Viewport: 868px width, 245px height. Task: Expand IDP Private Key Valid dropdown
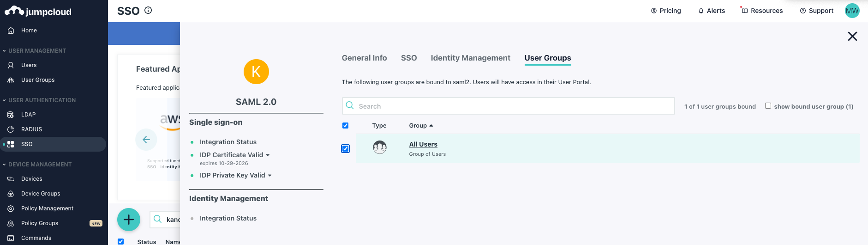point(270,176)
